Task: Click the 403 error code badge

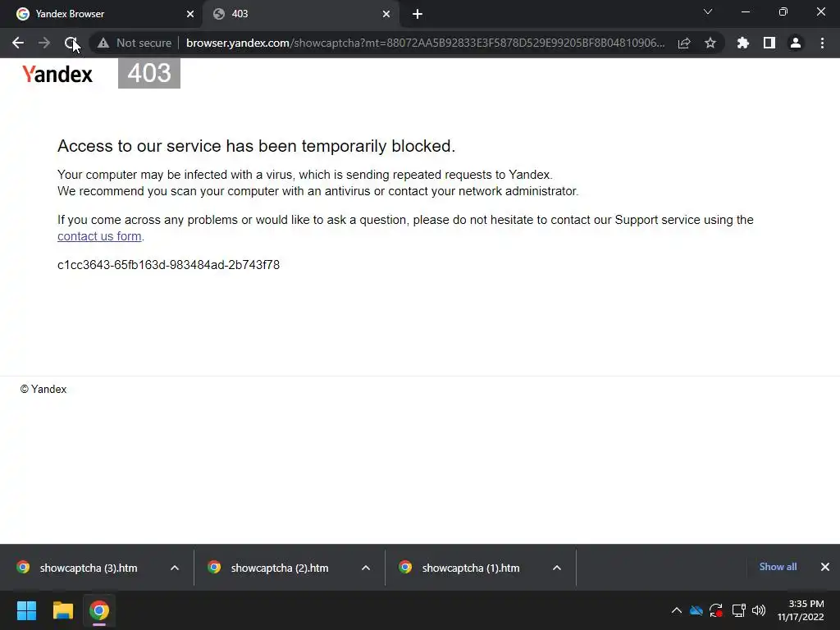Action: pyautogui.click(x=149, y=73)
